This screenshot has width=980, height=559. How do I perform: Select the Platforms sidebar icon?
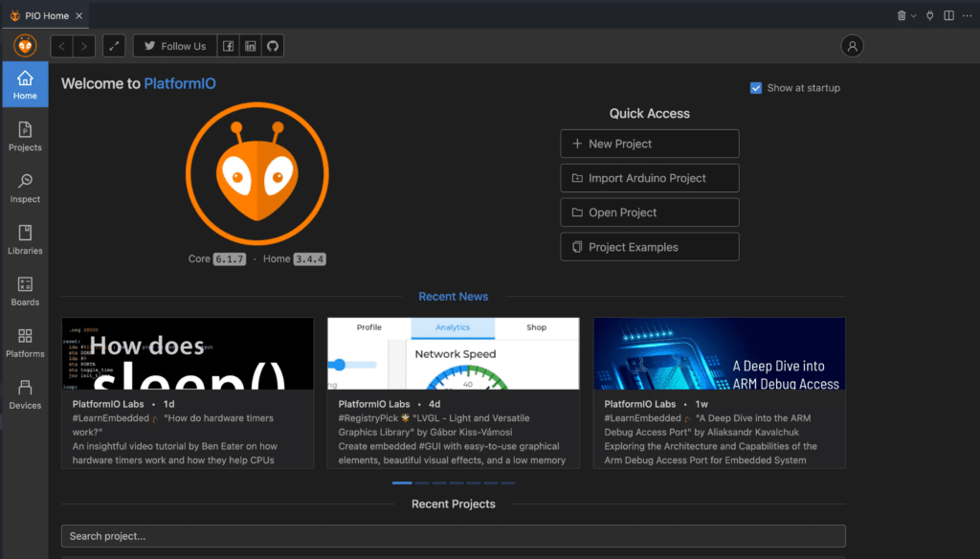[x=25, y=343]
